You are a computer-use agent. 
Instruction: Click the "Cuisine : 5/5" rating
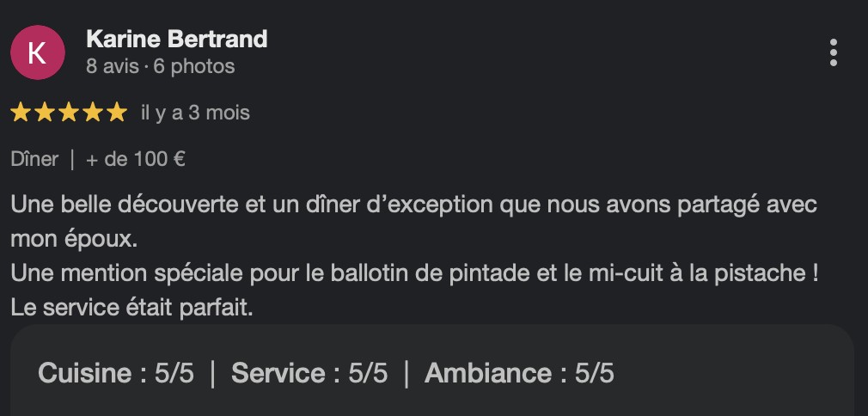[116, 373]
